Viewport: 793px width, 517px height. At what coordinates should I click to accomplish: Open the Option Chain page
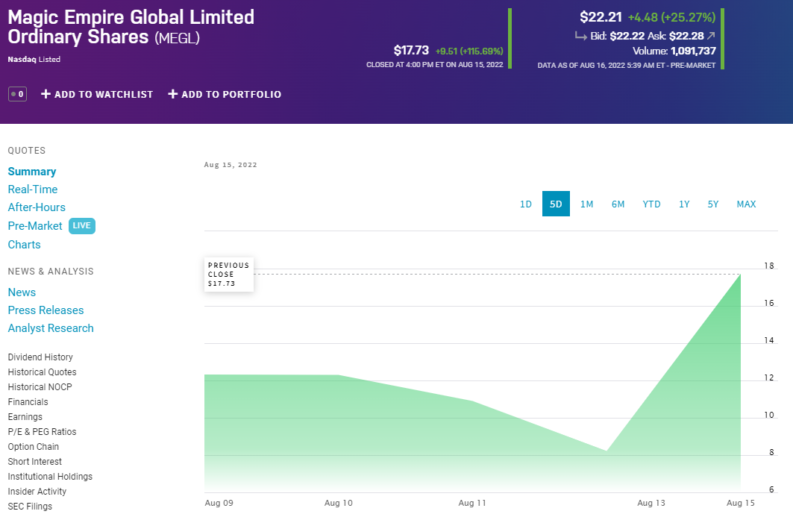click(33, 447)
